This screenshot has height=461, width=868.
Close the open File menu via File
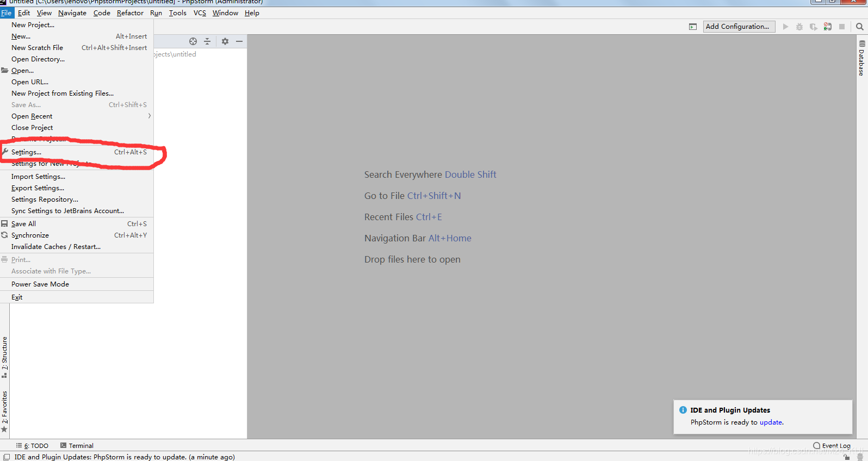(7, 13)
